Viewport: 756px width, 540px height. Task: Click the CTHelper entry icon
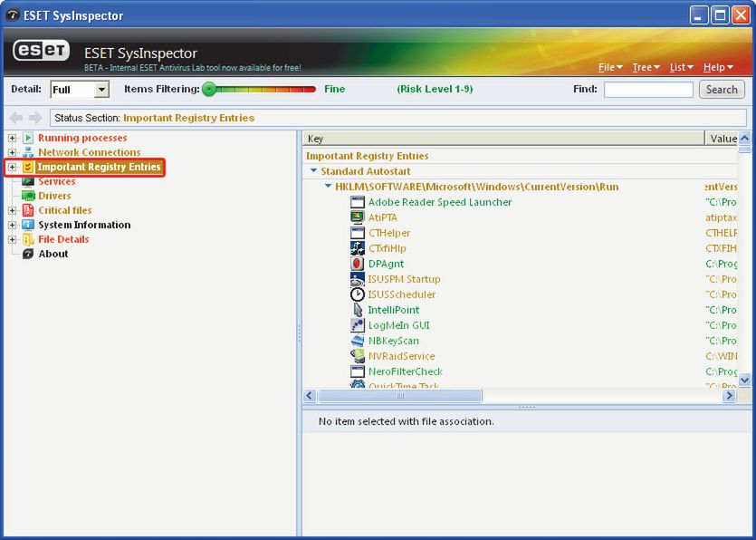click(358, 233)
